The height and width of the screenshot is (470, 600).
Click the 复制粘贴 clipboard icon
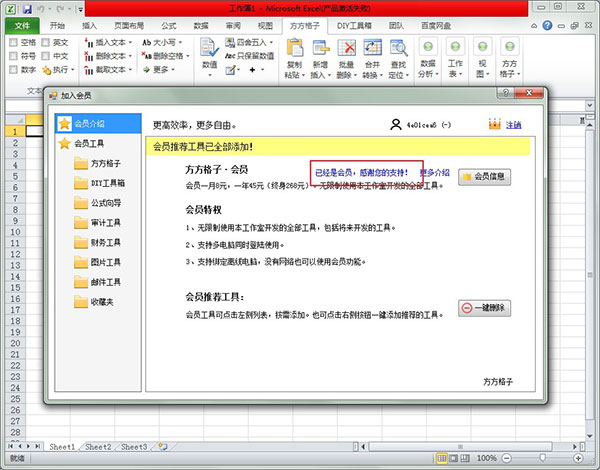[x=295, y=48]
